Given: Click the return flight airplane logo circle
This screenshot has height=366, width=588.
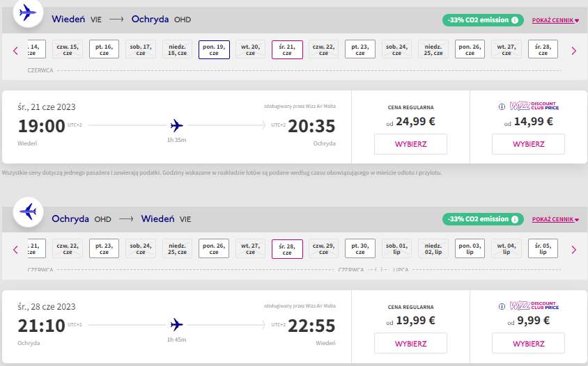Looking at the screenshot, I should (x=28, y=212).
